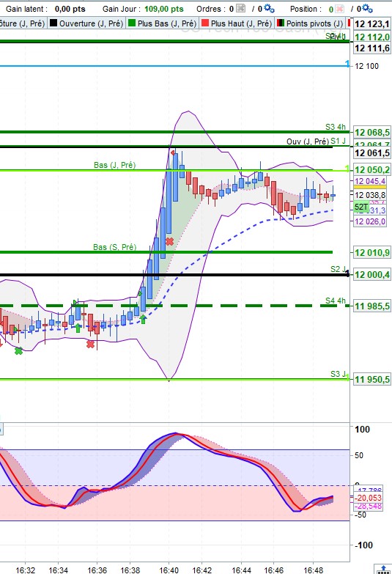Click the 12 100 axis value
392x574 pixels.
point(367,66)
